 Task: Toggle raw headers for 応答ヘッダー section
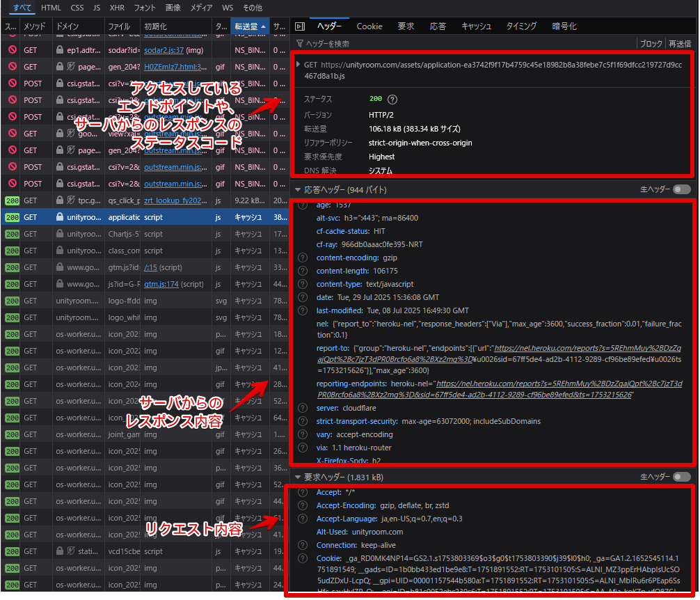[682, 190]
